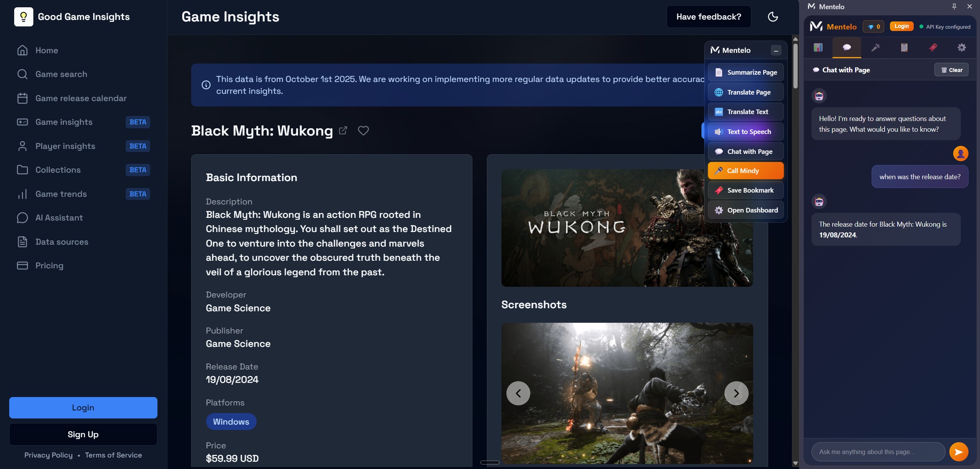980x469 pixels.
Task: Switch to Mentelo chat bubble tab
Action: click(x=847, y=47)
